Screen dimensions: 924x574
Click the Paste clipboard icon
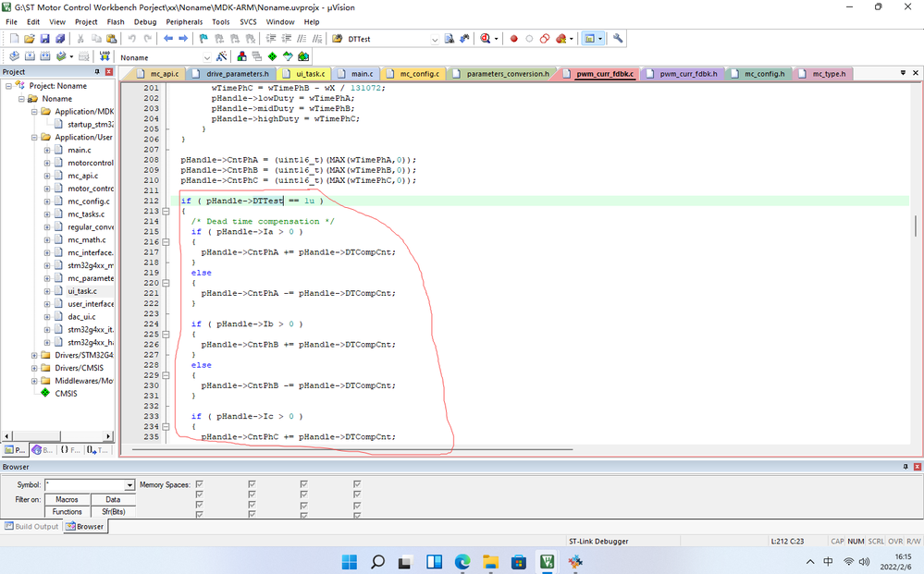[x=111, y=39]
